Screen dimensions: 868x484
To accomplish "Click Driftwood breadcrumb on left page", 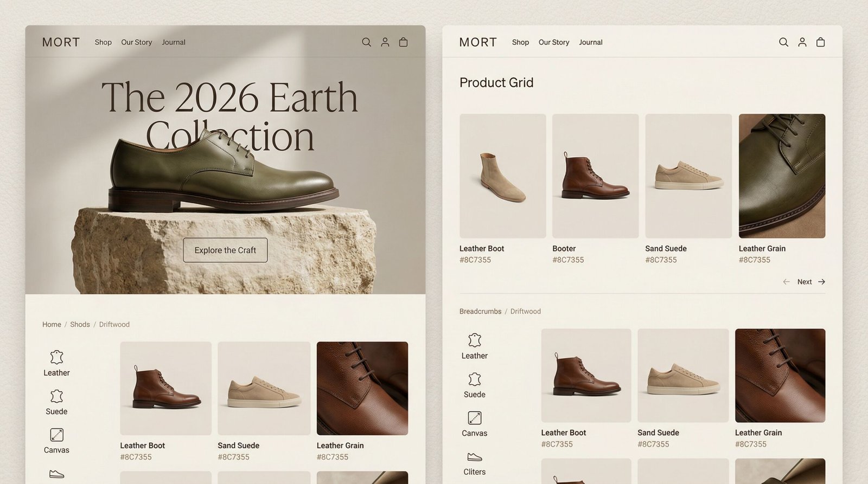I will (x=114, y=325).
